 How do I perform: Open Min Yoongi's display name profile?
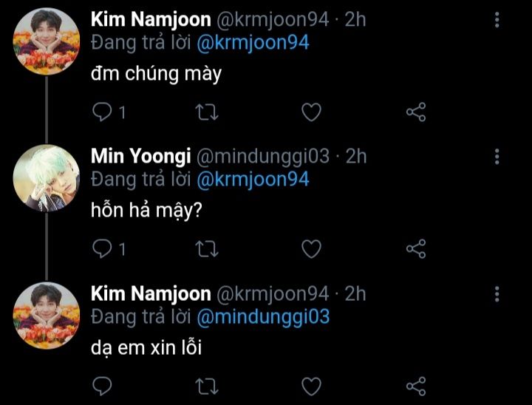pyautogui.click(x=141, y=156)
